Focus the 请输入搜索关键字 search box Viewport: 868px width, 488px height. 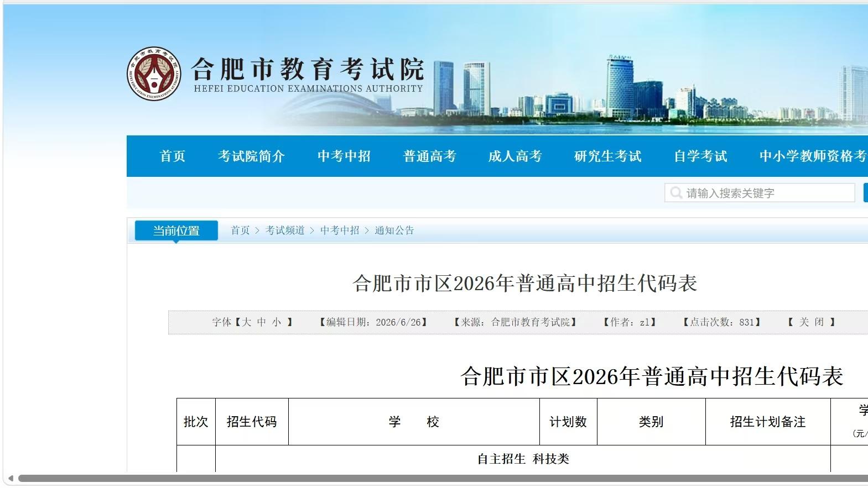[760, 193]
